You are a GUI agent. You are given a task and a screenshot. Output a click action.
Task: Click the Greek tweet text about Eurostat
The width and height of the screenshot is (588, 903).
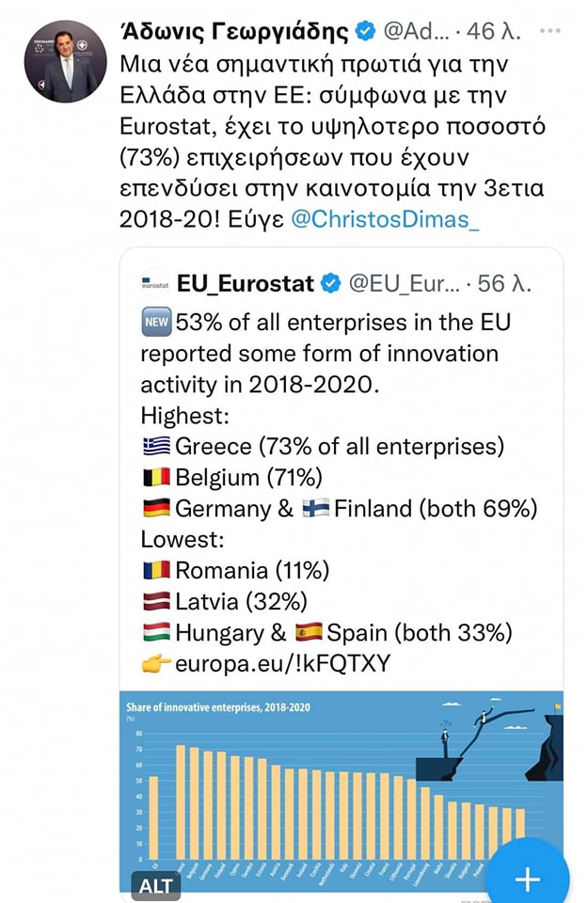click(332, 142)
